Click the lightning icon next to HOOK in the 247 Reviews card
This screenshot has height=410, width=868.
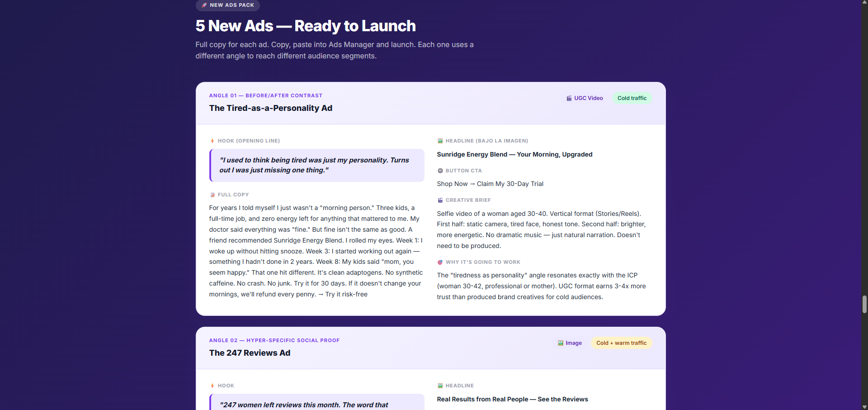tap(212, 386)
